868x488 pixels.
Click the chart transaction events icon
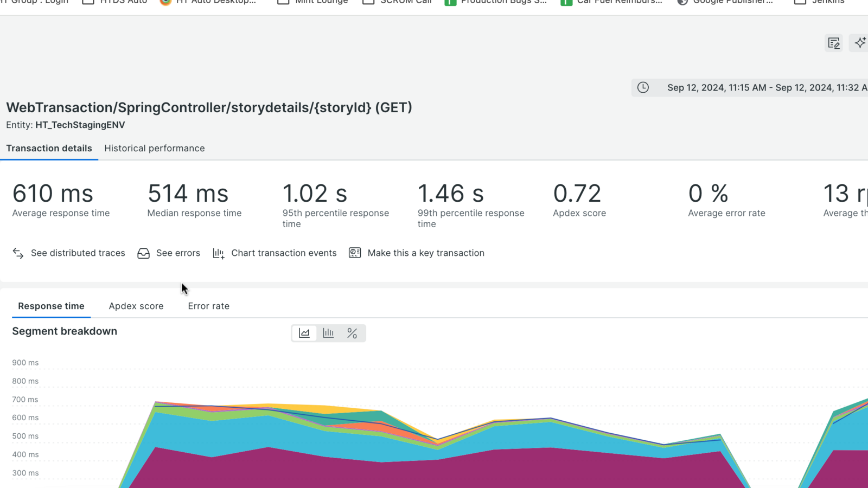[x=218, y=253]
